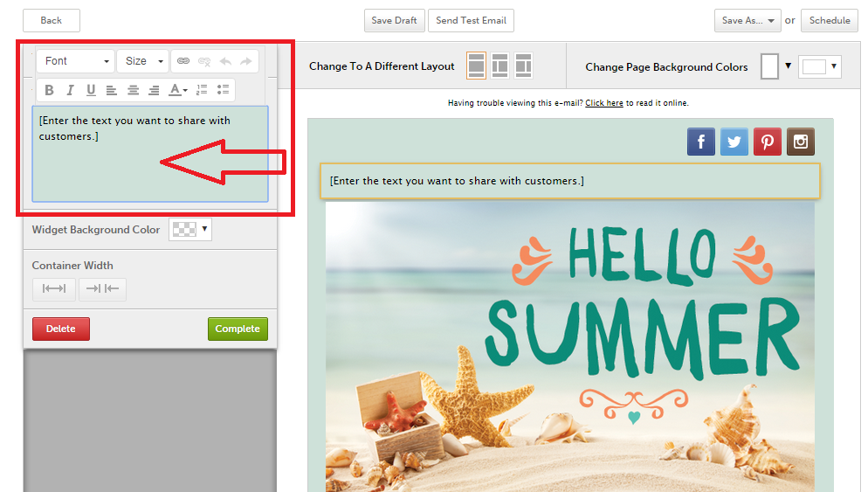Image resolution: width=868 pixels, height=492 pixels.
Task: Insert a bulleted list
Action: (x=223, y=90)
